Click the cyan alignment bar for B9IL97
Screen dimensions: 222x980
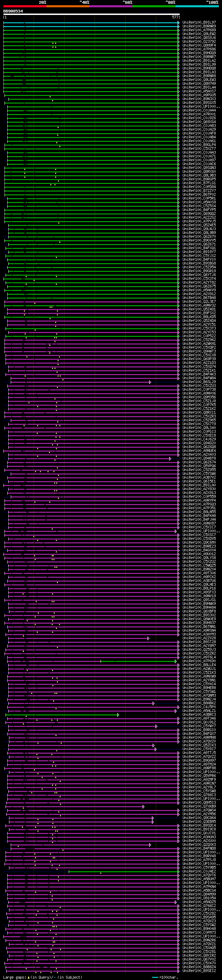click(91, 23)
